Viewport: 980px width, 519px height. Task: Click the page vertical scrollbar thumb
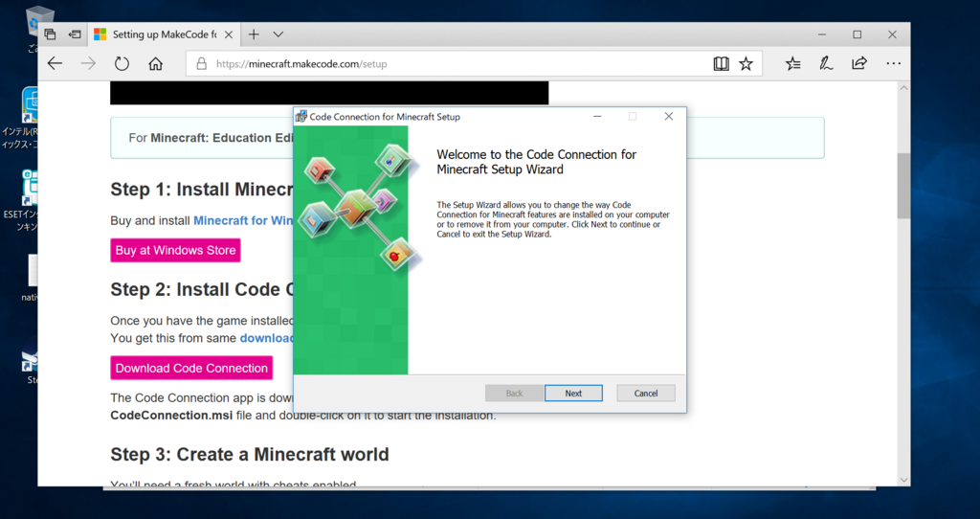[x=903, y=186]
